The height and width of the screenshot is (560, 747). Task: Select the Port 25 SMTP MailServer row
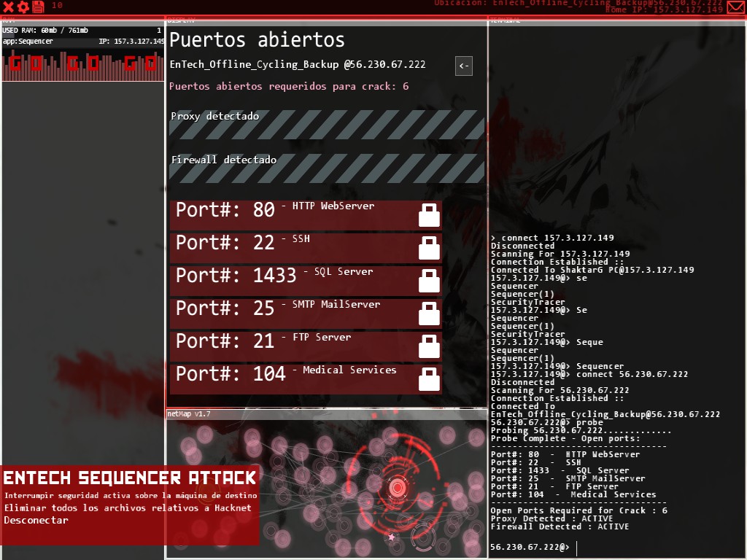pos(306,314)
